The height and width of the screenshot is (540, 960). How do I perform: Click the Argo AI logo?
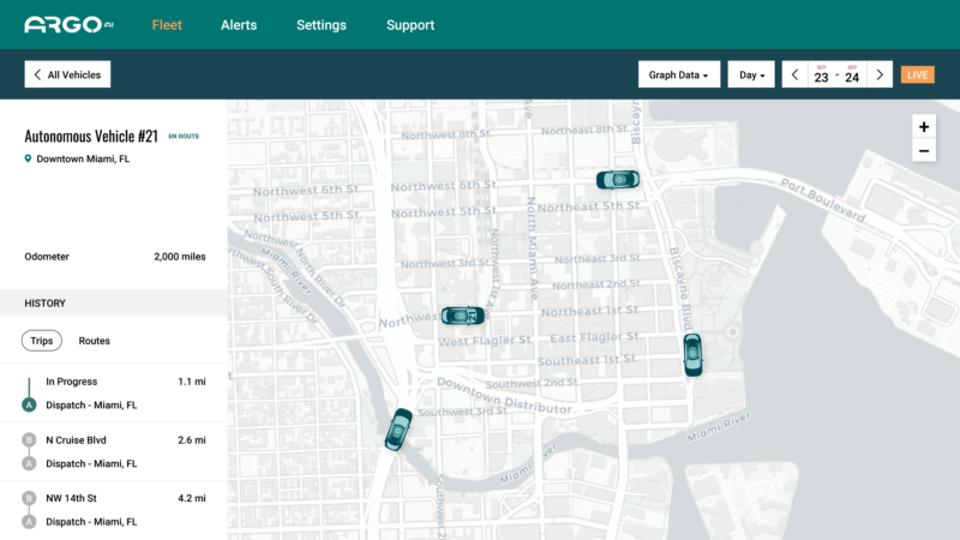[68, 25]
